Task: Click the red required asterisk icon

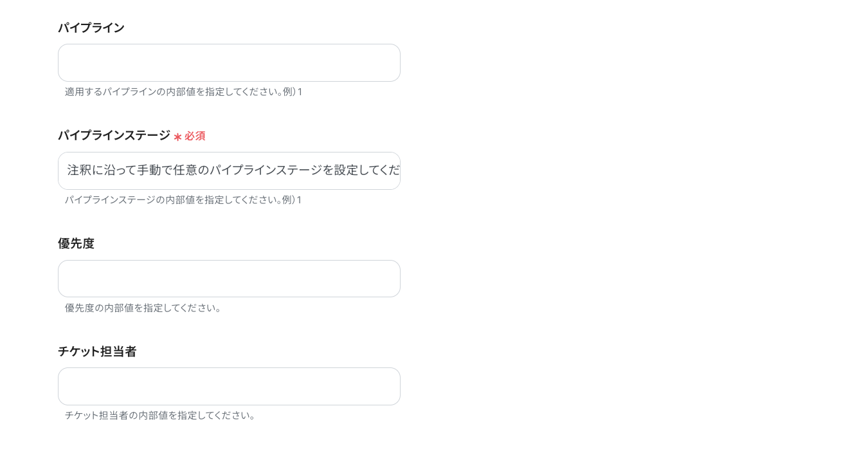Action: click(x=177, y=136)
